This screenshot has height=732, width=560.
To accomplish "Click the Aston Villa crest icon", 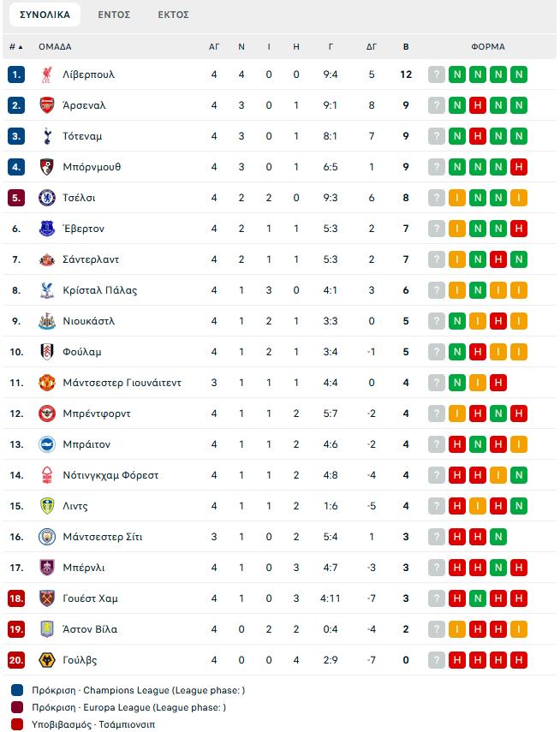I will [47, 629].
